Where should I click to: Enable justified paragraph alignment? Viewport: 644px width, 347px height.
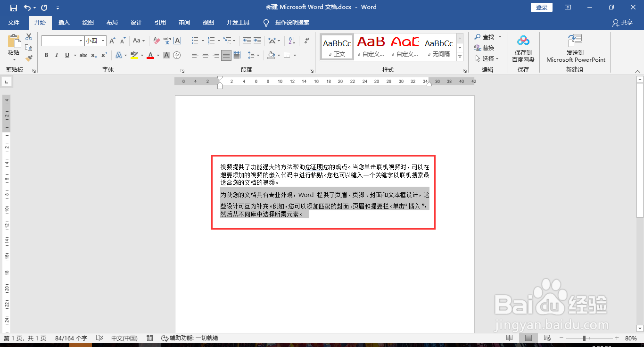pyautogui.click(x=226, y=55)
